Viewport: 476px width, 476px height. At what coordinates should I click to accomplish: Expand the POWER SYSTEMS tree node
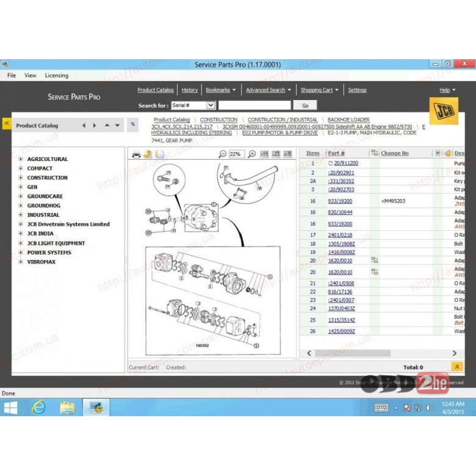[21, 252]
